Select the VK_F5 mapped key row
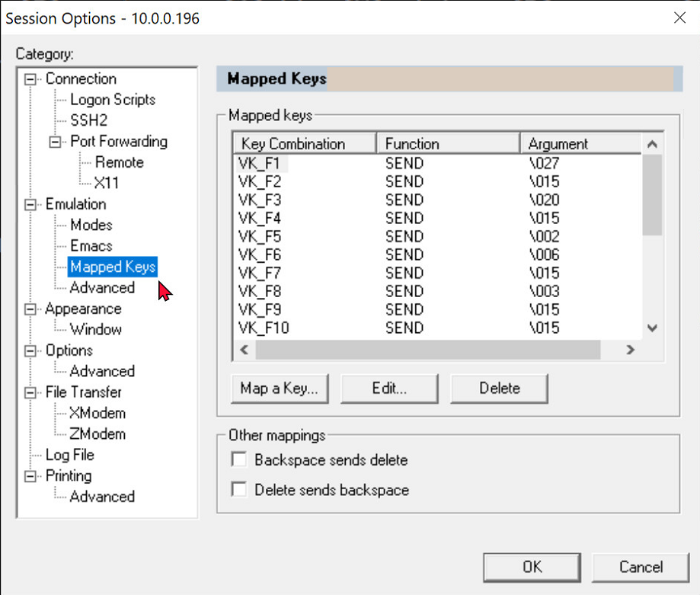The image size is (700, 595). 260,236
